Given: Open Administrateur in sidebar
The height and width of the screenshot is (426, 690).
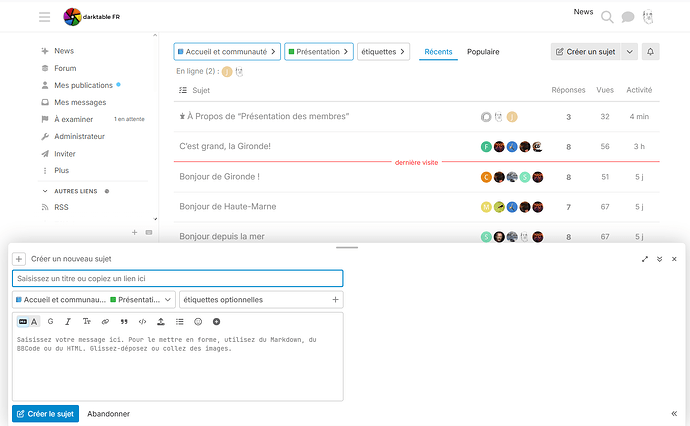Looking at the screenshot, I should coord(79,136).
